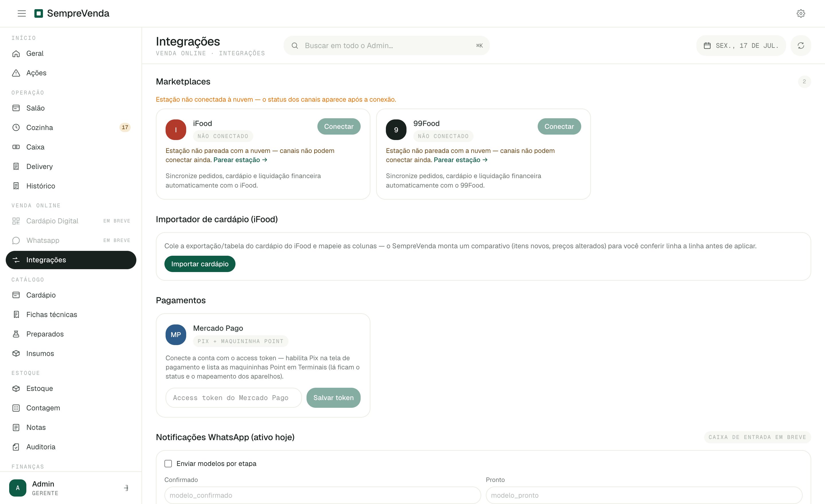The image size is (825, 504).
Task: Focus Access token do Mercado Pago field
Action: coord(234,397)
